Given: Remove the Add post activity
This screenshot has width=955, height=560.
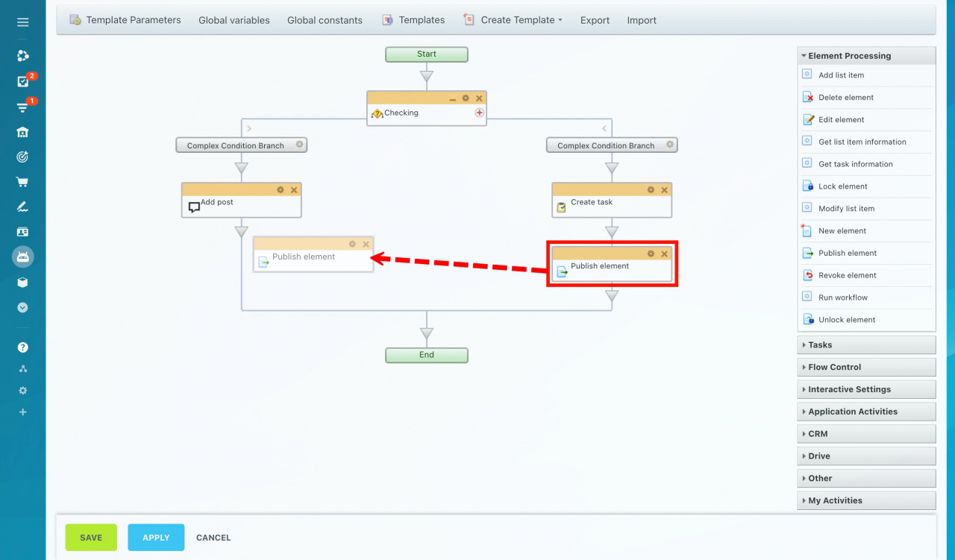Looking at the screenshot, I should 294,190.
